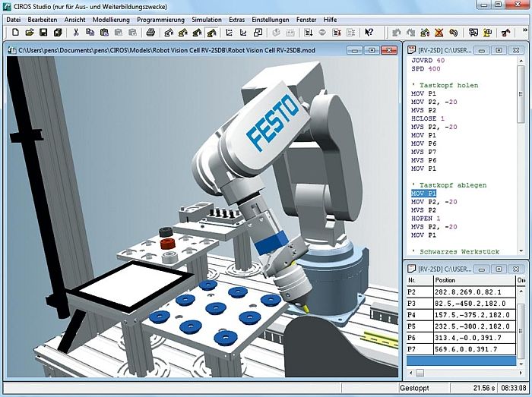Select position row P3 in position list
Screen dimensions: 532x397
click(461, 304)
